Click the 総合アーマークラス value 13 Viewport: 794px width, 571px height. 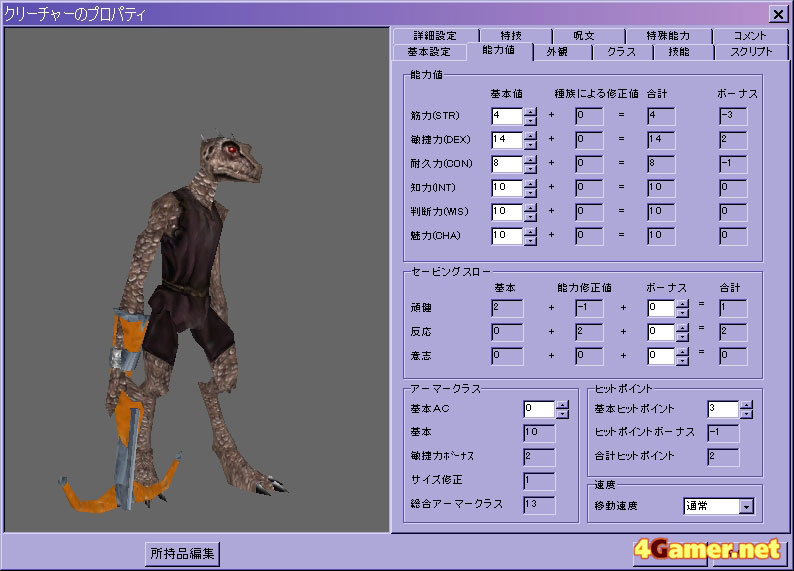tap(539, 505)
